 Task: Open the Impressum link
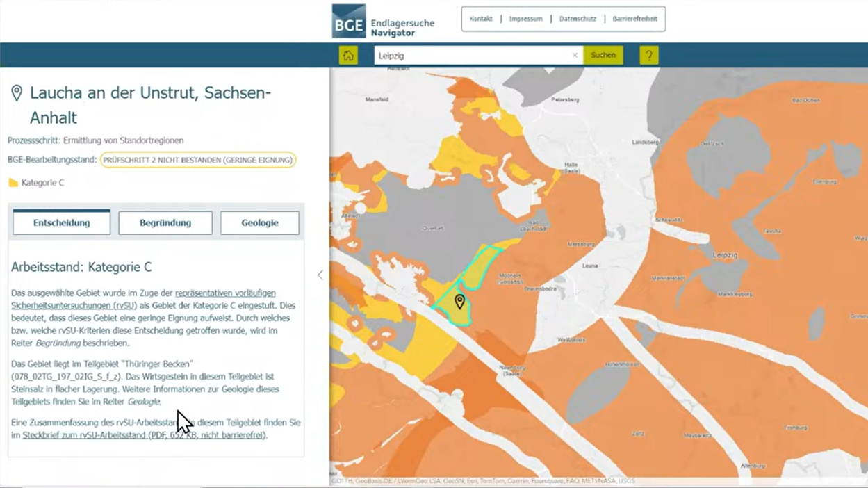[x=525, y=19]
